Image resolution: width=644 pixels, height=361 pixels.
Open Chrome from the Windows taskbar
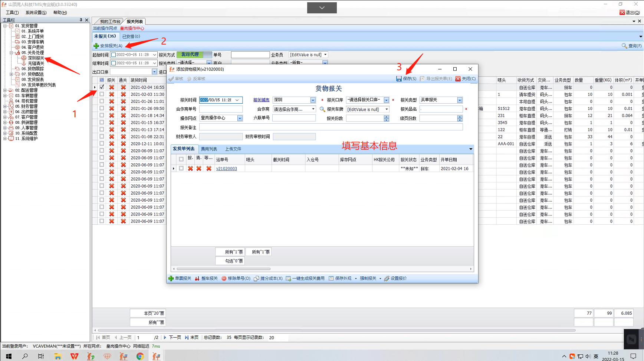pyautogui.click(x=140, y=356)
